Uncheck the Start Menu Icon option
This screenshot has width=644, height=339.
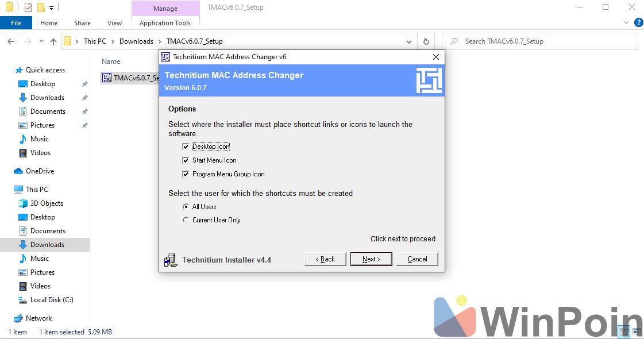click(186, 160)
